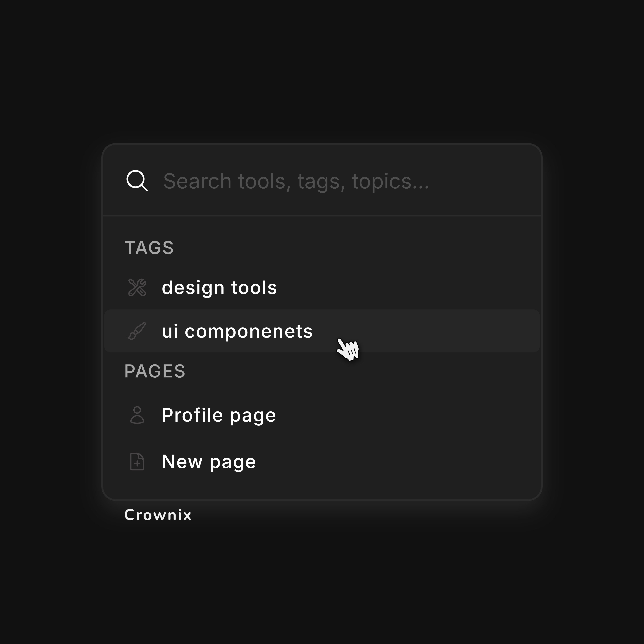
Task: Create a New page from the list
Action: [x=208, y=461]
